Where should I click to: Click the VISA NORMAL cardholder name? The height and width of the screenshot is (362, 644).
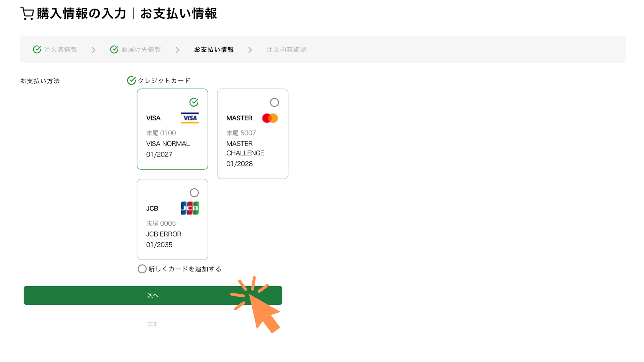pyautogui.click(x=168, y=144)
